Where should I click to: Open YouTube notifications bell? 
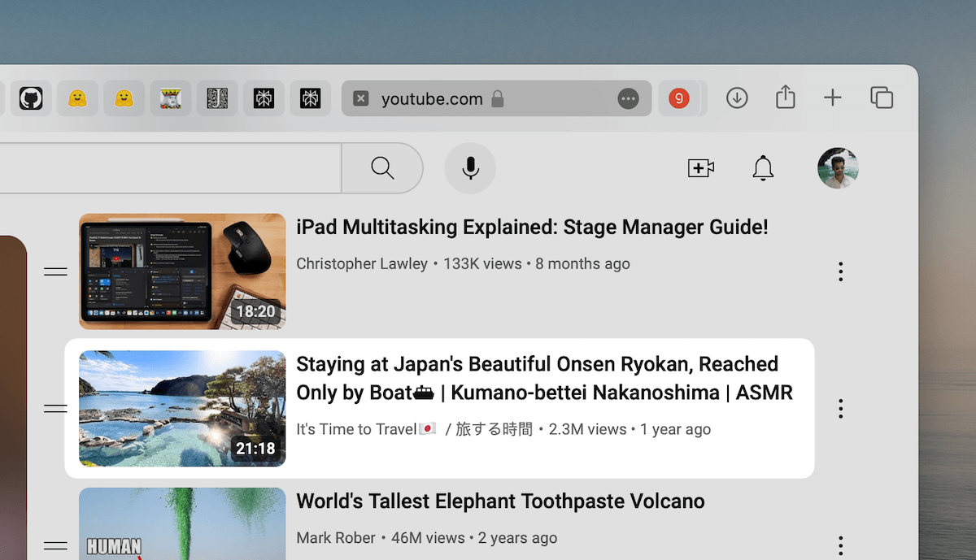point(763,168)
